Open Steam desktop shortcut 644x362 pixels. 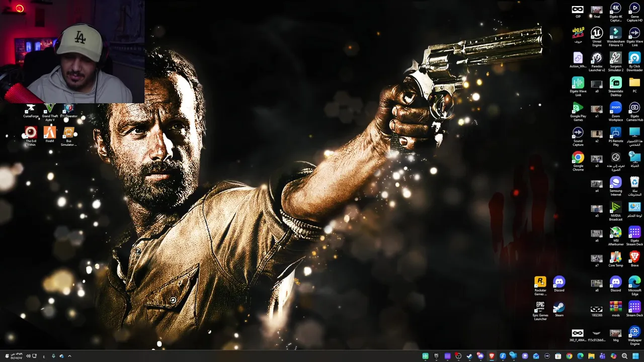(x=559, y=309)
